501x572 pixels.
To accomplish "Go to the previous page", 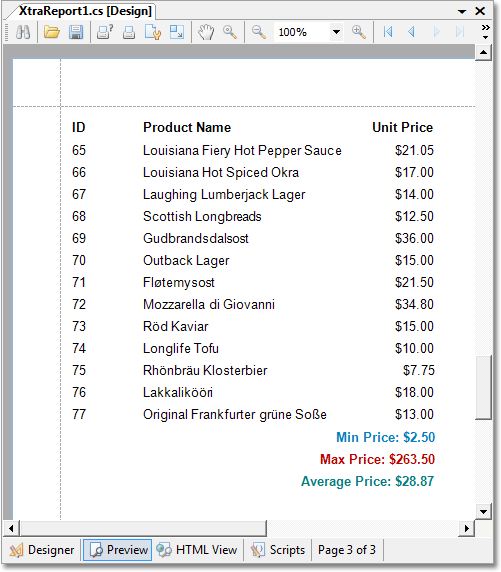I will tap(412, 32).
